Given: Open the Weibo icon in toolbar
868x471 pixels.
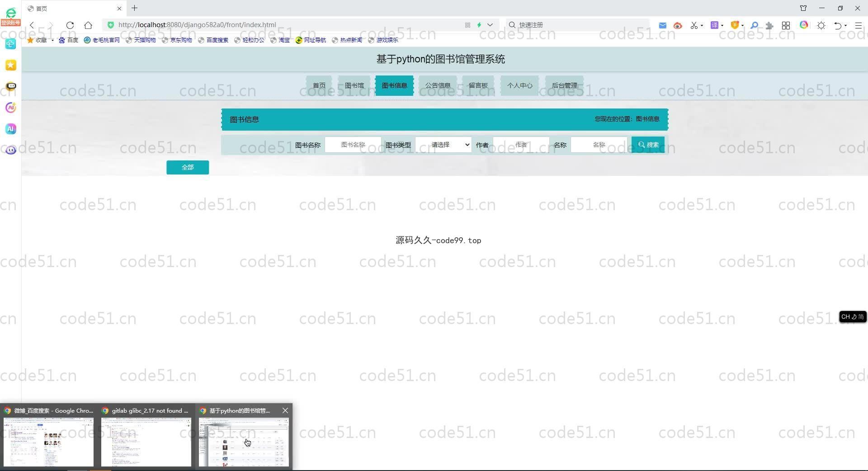Looking at the screenshot, I should (x=677, y=25).
